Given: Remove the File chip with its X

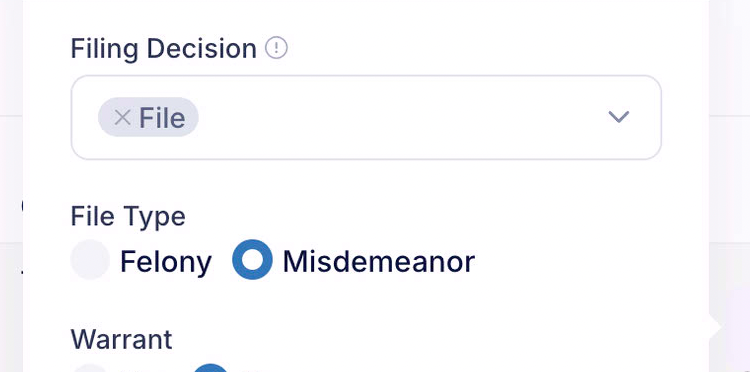Looking at the screenshot, I should click(x=122, y=117).
